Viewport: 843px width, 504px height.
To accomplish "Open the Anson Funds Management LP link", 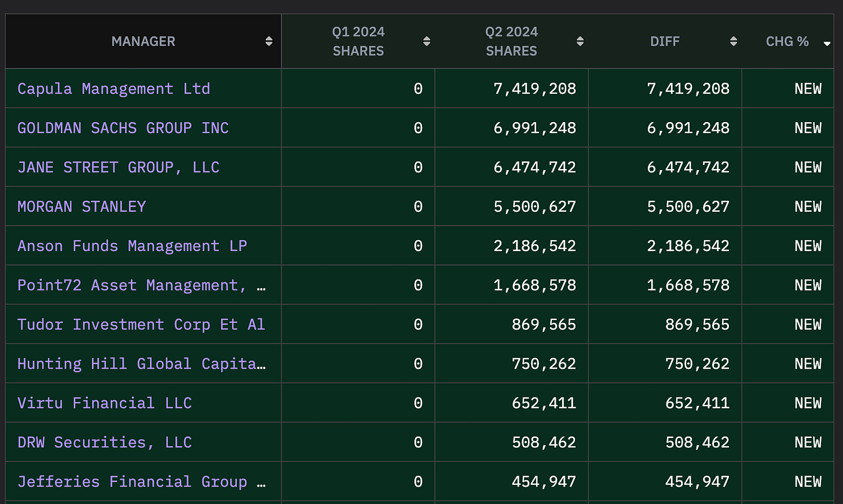I will (132, 246).
